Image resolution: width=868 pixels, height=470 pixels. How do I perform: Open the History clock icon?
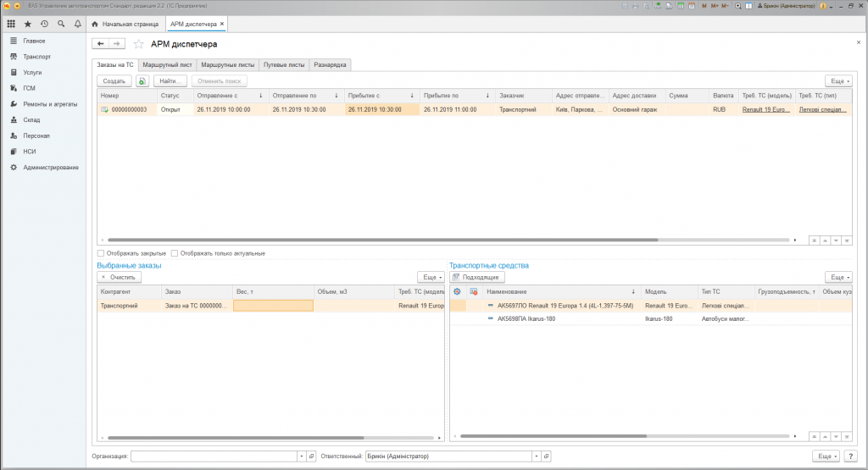pos(44,24)
